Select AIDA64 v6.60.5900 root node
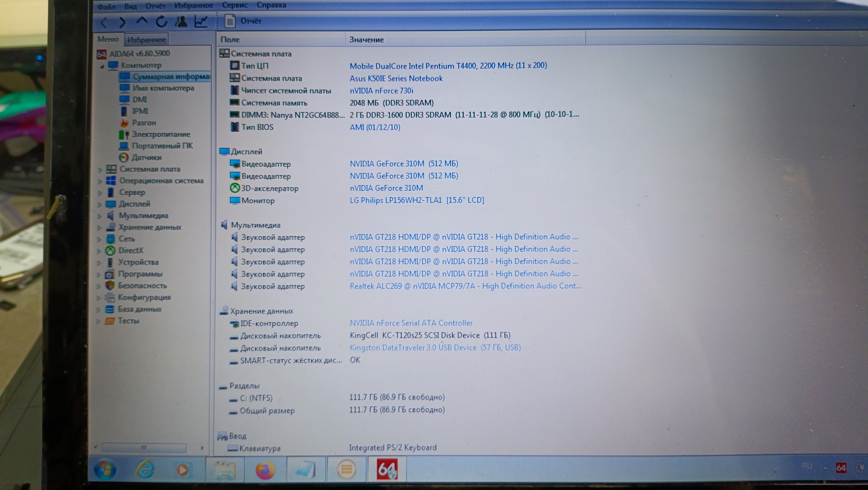The width and height of the screenshot is (868, 490). click(x=134, y=54)
